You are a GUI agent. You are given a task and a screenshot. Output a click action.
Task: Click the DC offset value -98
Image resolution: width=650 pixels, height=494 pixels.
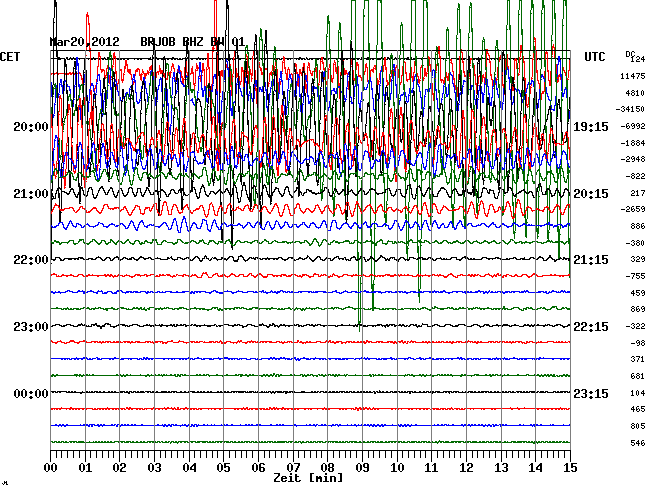tap(638, 343)
